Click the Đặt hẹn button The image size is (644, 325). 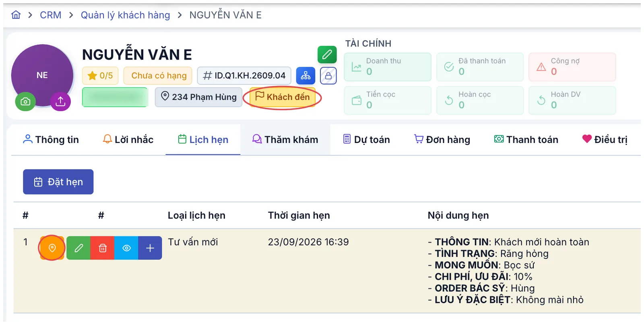coord(58,182)
